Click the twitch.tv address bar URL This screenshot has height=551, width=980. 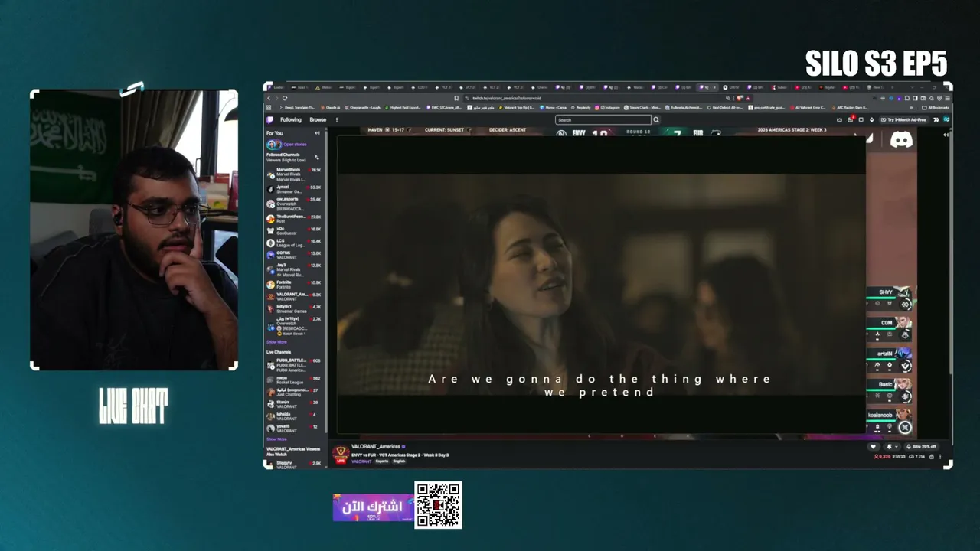[x=507, y=98]
